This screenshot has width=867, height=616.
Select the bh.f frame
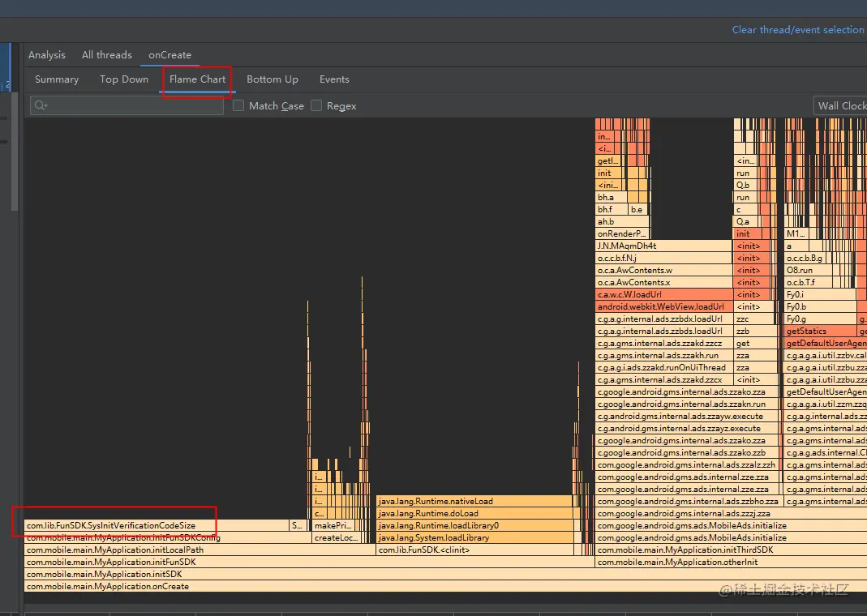point(612,209)
